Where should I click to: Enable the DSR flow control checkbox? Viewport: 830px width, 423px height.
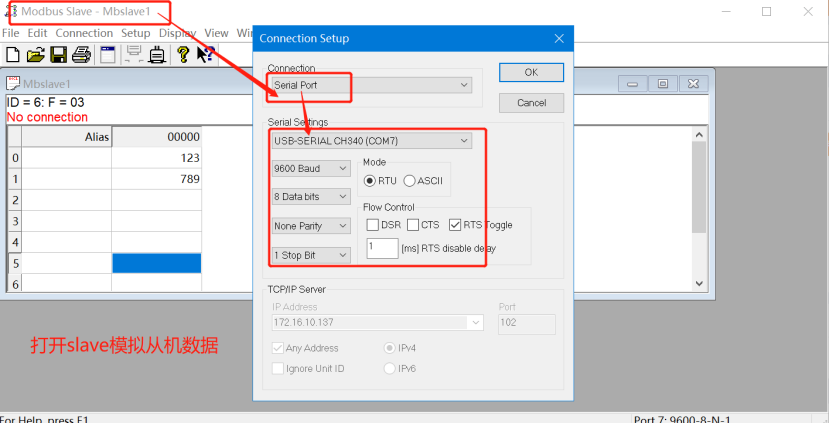373,225
